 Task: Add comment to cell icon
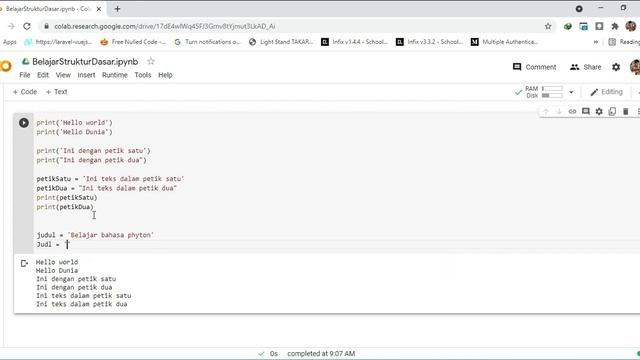coord(586,111)
